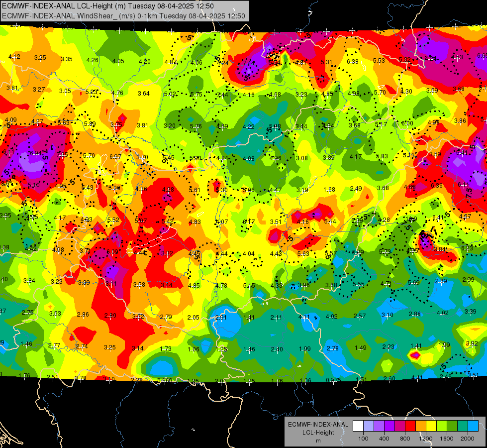Click the legend tick label '1600'
The height and width of the screenshot is (448, 487).
447,439
